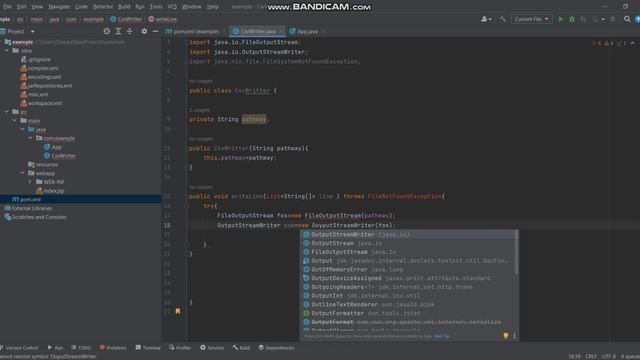Switch to the pom.xml (example) editor tab
The image size is (640, 360).
point(196,31)
